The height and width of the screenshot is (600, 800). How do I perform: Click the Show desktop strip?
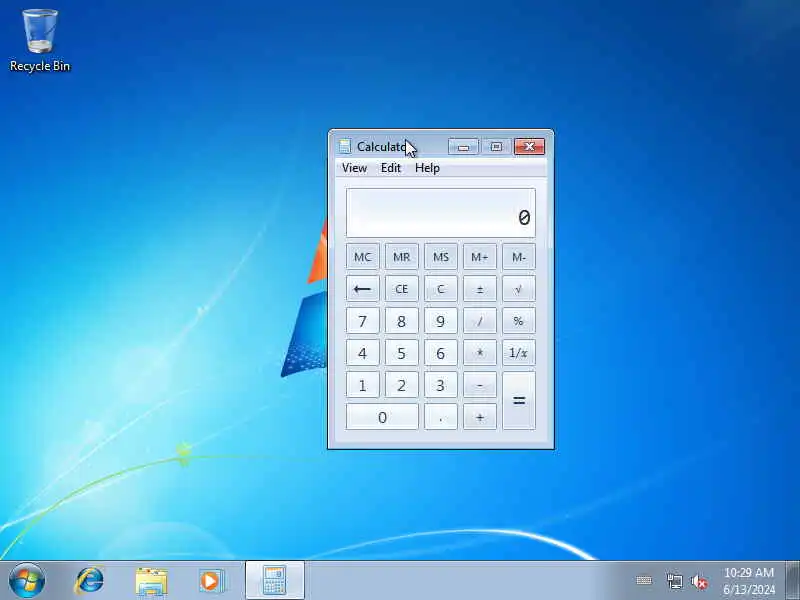(792, 581)
